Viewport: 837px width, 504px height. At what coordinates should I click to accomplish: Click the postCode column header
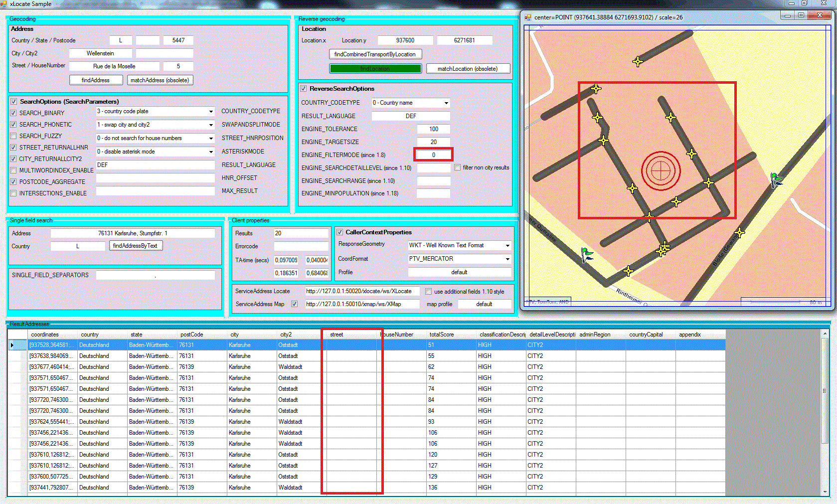click(x=191, y=335)
